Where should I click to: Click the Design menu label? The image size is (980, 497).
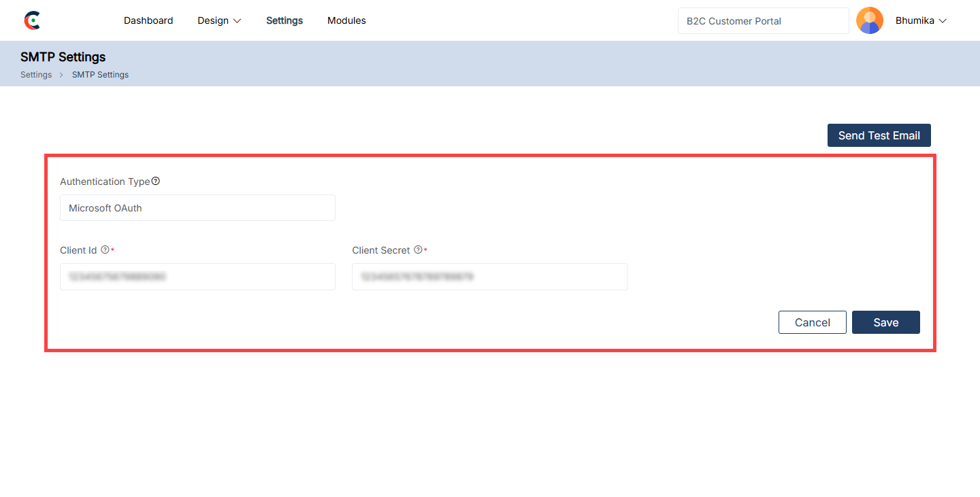(x=213, y=20)
